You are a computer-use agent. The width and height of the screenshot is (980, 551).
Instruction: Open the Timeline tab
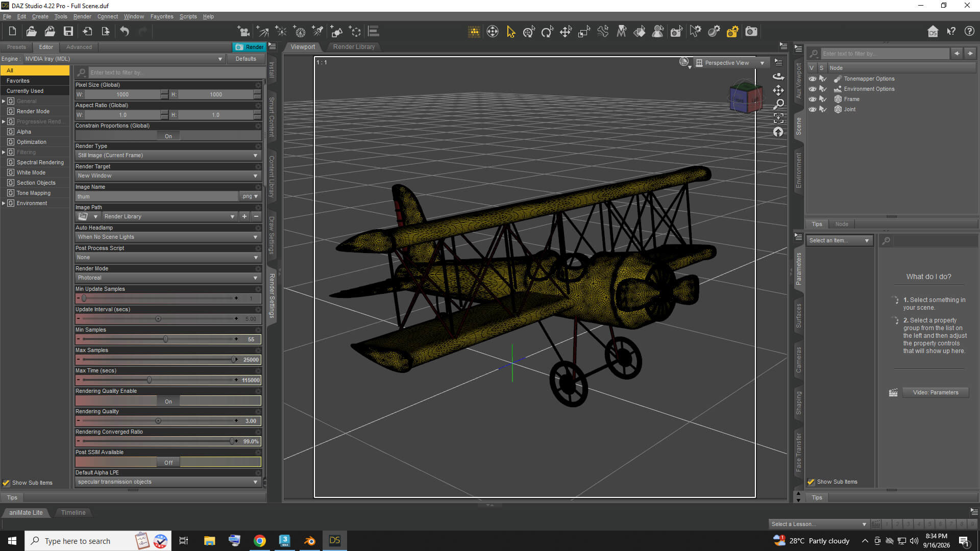point(73,512)
